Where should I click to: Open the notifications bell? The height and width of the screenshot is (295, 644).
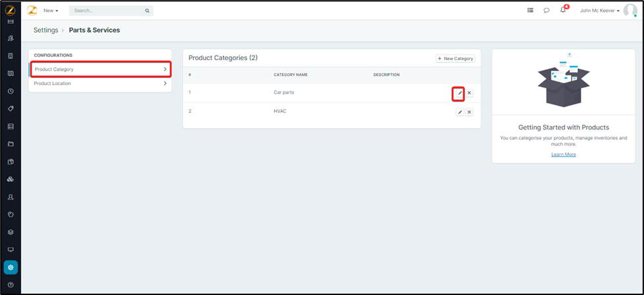pyautogui.click(x=563, y=11)
